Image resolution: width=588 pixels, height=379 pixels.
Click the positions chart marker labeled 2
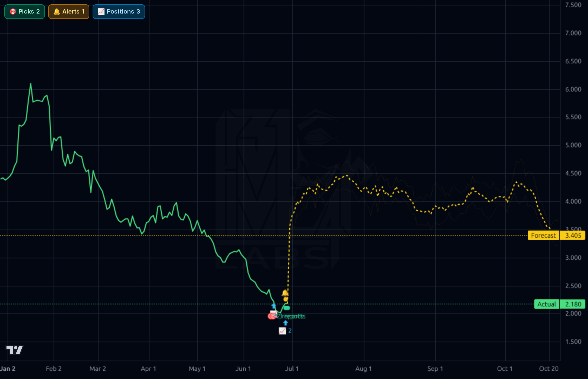point(285,331)
